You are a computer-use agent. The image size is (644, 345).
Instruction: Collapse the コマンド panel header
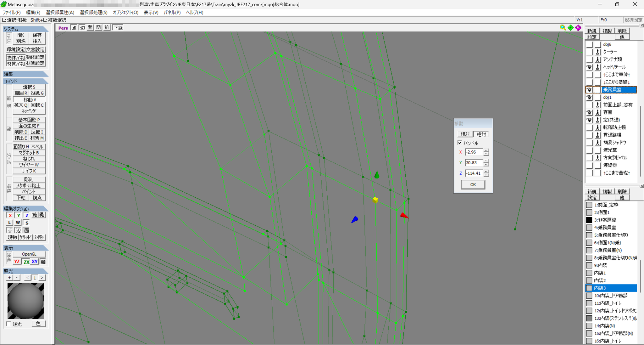click(26, 81)
